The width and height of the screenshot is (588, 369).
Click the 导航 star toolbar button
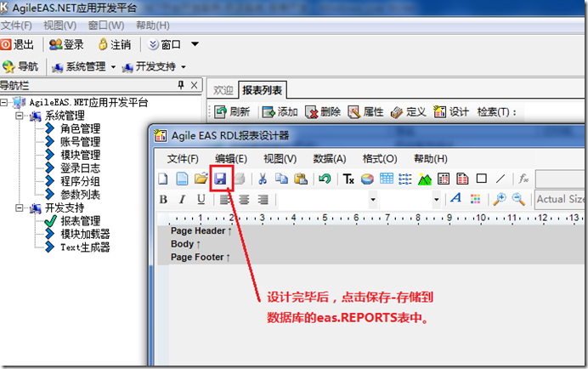(20, 67)
